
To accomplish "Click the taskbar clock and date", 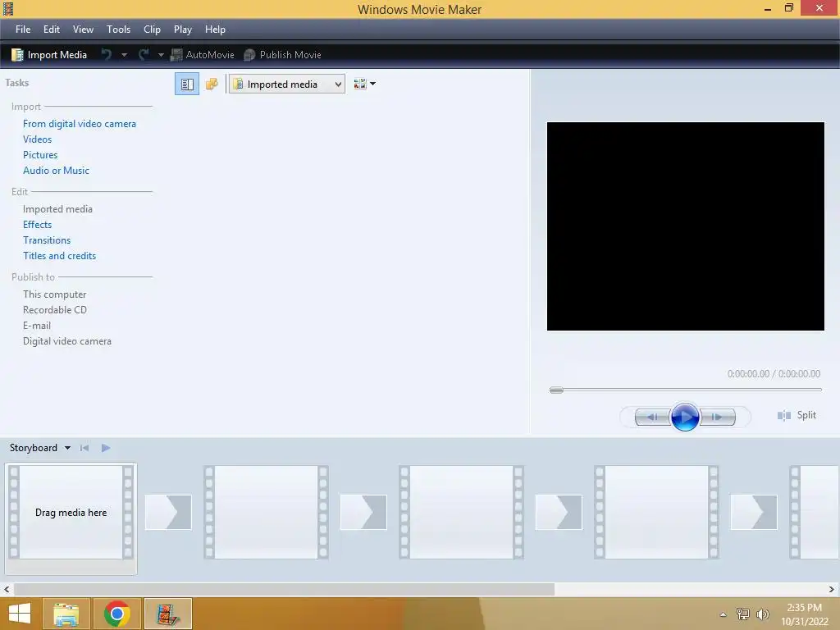I will tap(805, 614).
